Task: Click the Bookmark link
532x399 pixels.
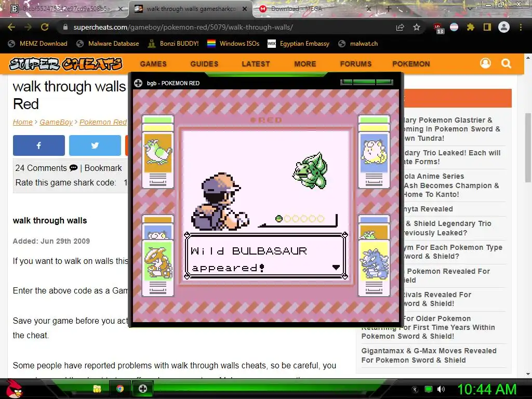Action: [103, 168]
